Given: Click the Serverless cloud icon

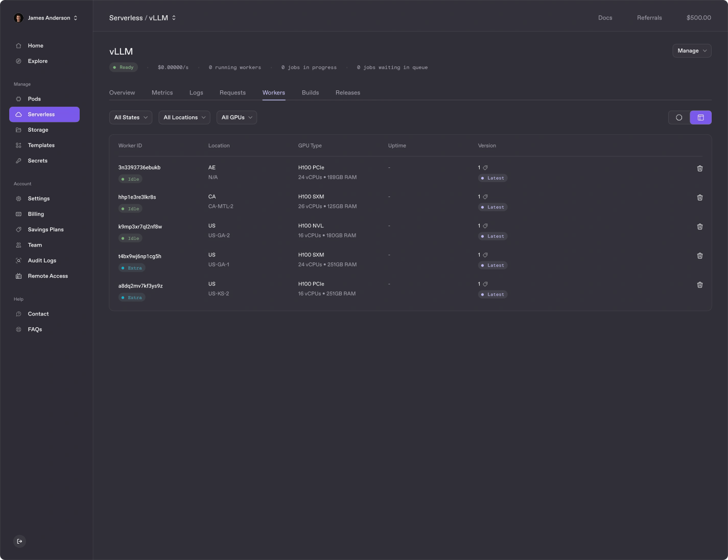Looking at the screenshot, I should (x=18, y=114).
